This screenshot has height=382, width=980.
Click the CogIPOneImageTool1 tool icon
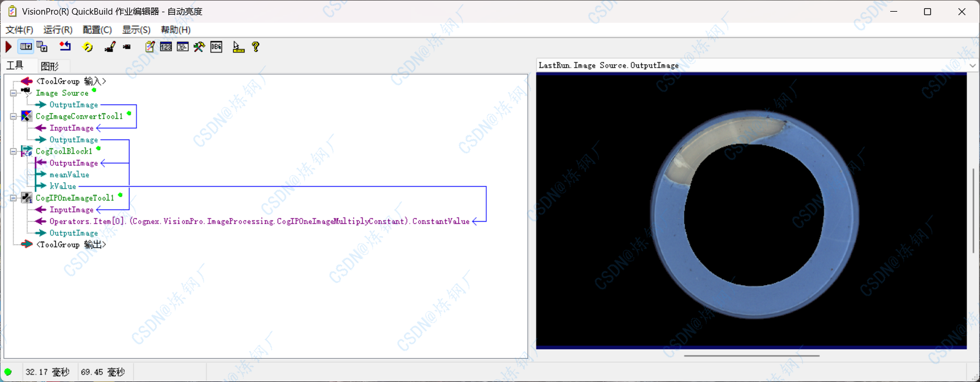tap(26, 198)
